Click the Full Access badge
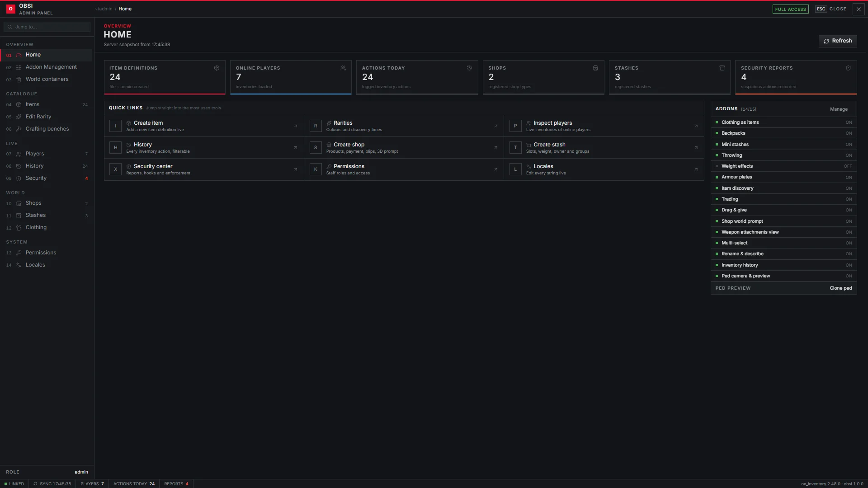 point(790,9)
